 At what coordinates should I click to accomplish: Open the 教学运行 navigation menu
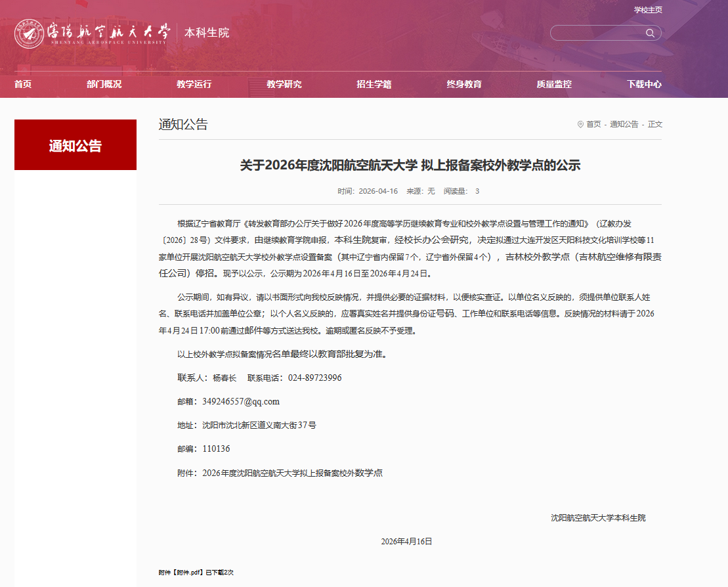194,84
